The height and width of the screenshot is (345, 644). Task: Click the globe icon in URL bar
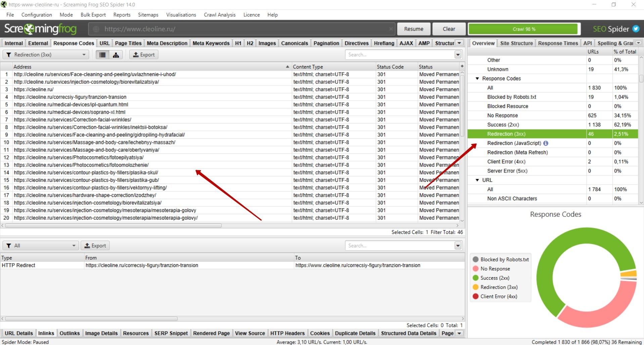point(96,29)
